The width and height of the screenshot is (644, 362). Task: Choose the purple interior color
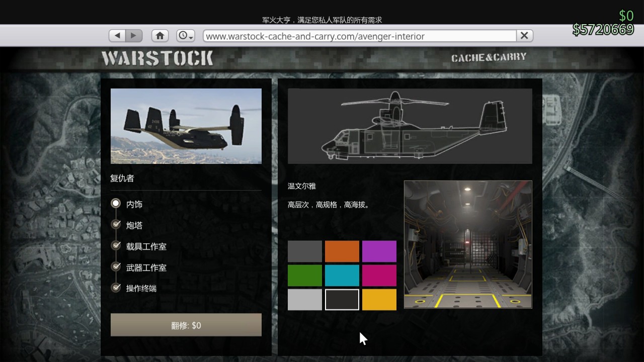379,251
